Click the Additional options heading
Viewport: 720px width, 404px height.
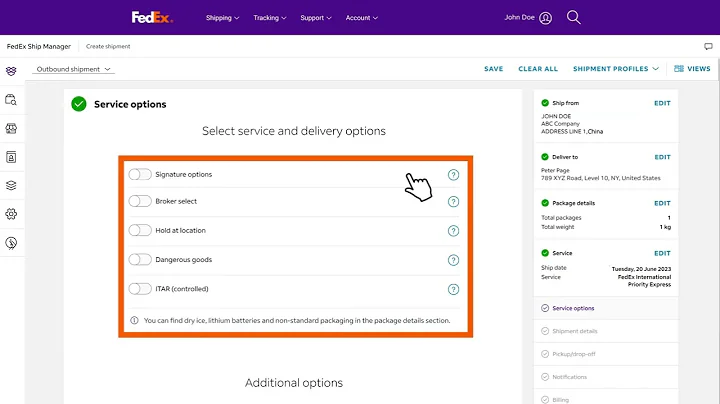click(x=294, y=383)
